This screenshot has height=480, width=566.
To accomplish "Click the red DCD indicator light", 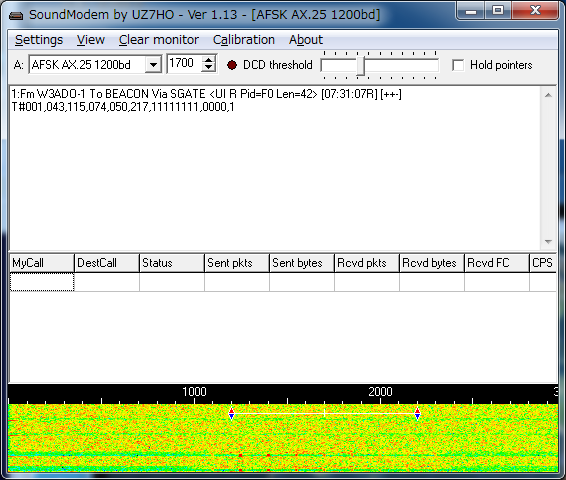I will 232,65.
